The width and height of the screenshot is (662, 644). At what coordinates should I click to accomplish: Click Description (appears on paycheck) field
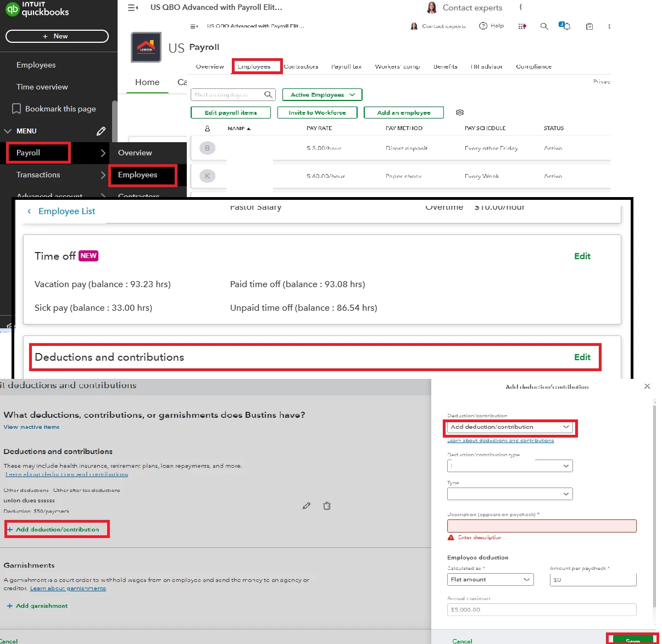[x=542, y=526]
